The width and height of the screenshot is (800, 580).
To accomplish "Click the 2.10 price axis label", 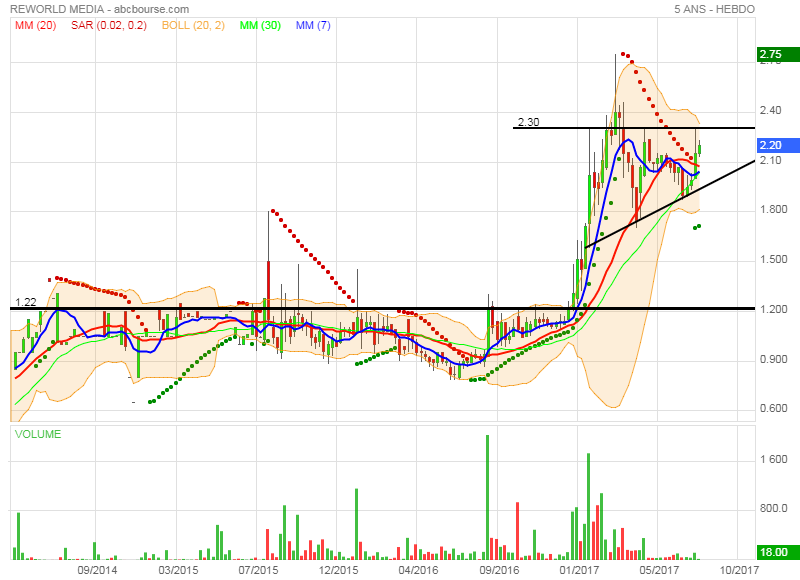I will pyautogui.click(x=770, y=160).
